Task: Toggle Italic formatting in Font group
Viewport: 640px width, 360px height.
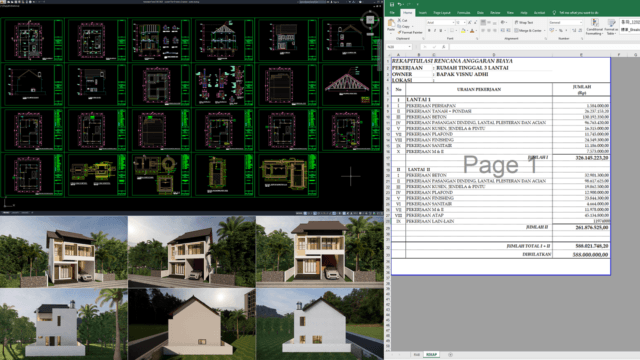Action: [435, 31]
